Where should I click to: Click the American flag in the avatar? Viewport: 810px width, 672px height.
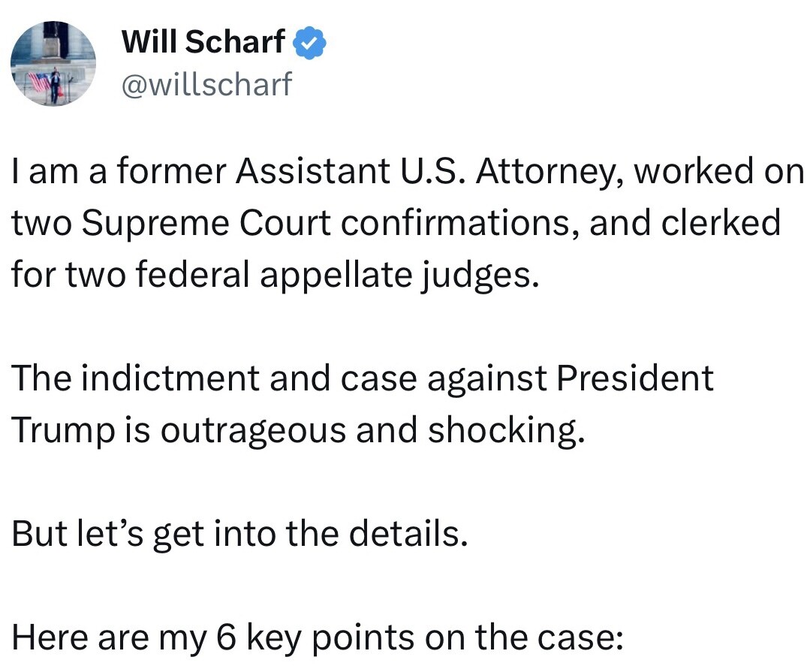38,82
